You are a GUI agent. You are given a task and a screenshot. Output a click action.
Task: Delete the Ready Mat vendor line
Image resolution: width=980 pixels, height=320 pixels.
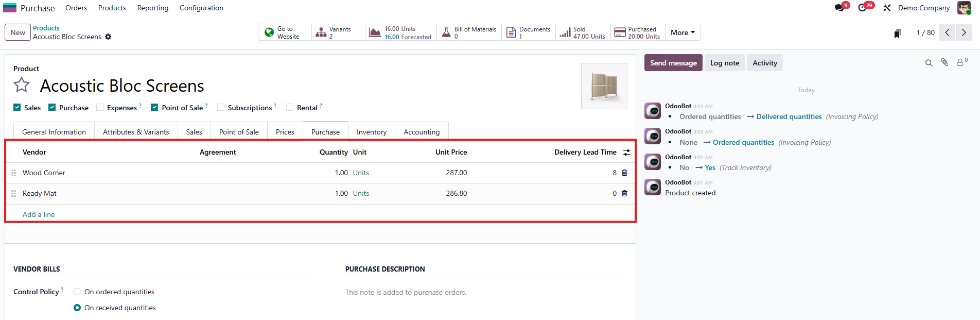tap(625, 193)
